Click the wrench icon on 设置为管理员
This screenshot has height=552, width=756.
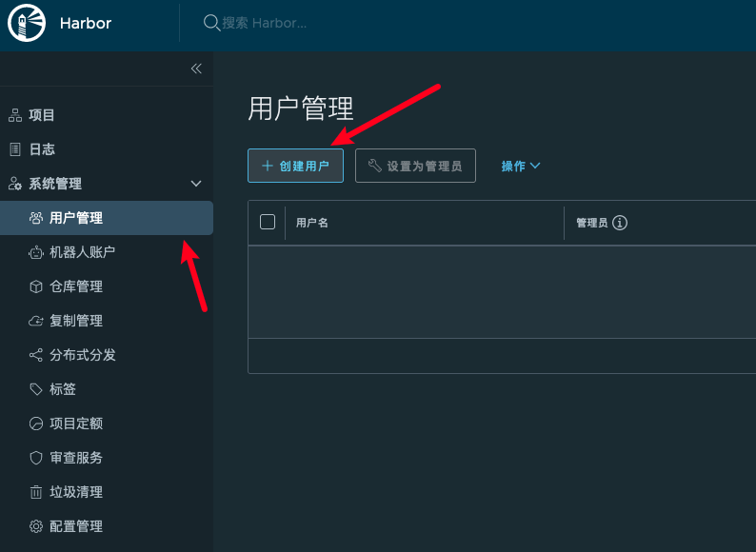[374, 166]
